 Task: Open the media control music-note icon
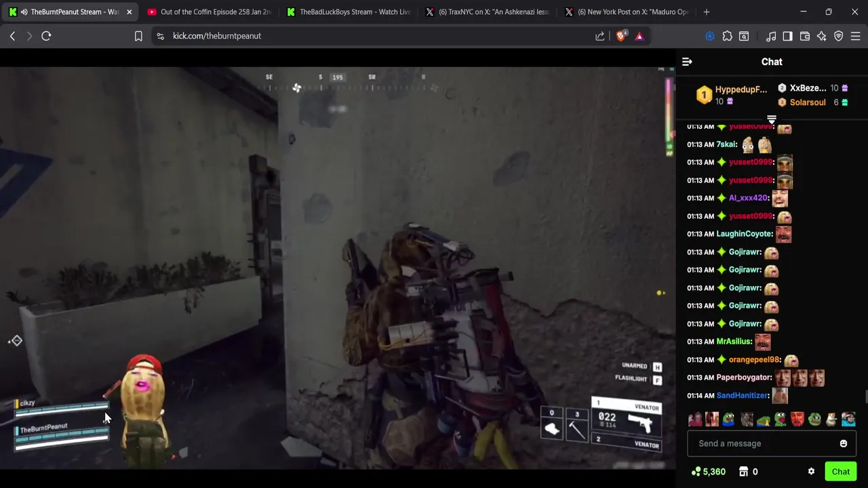[771, 36]
